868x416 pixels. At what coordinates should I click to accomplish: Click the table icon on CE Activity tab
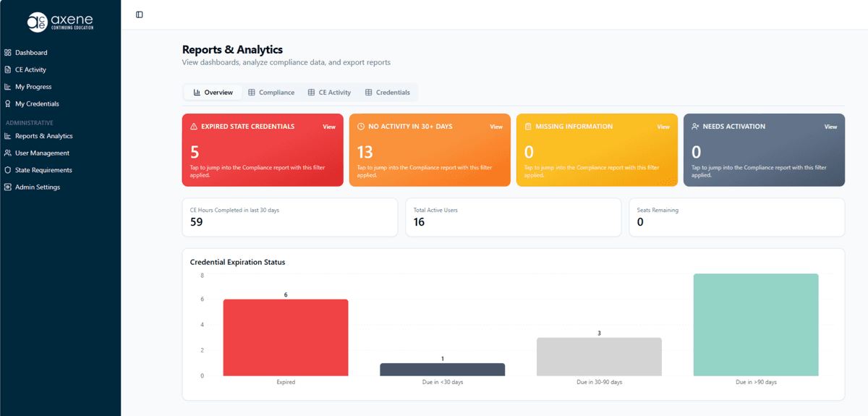(x=312, y=93)
